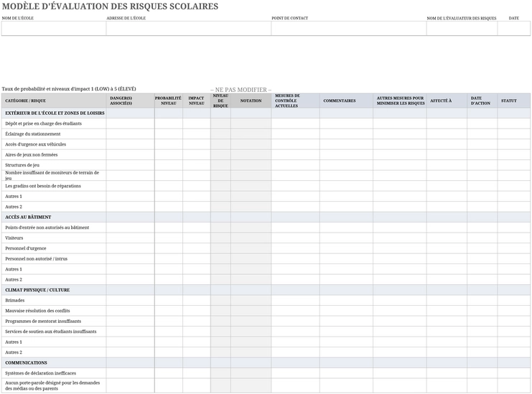Click the NE PAS MODIFIER label
The height and width of the screenshot is (394, 532).
pos(241,90)
